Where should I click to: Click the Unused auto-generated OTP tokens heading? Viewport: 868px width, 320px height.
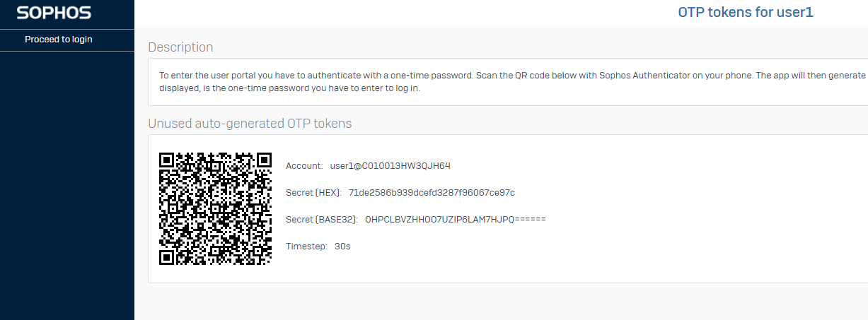tap(250, 124)
